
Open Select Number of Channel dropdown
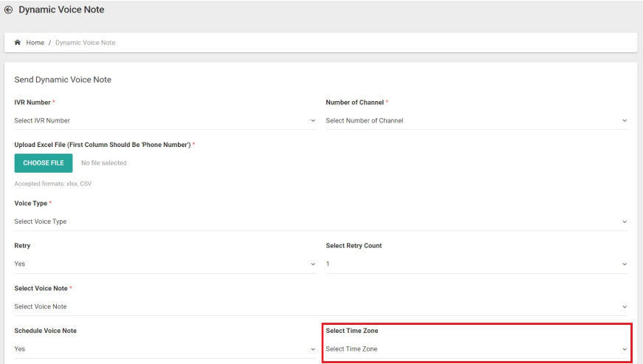pos(476,120)
